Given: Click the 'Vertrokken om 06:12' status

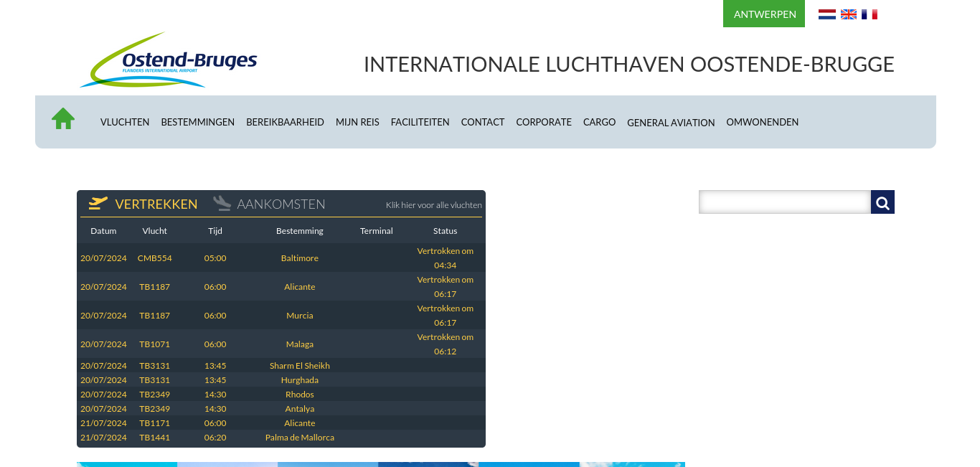Looking at the screenshot, I should tap(446, 344).
